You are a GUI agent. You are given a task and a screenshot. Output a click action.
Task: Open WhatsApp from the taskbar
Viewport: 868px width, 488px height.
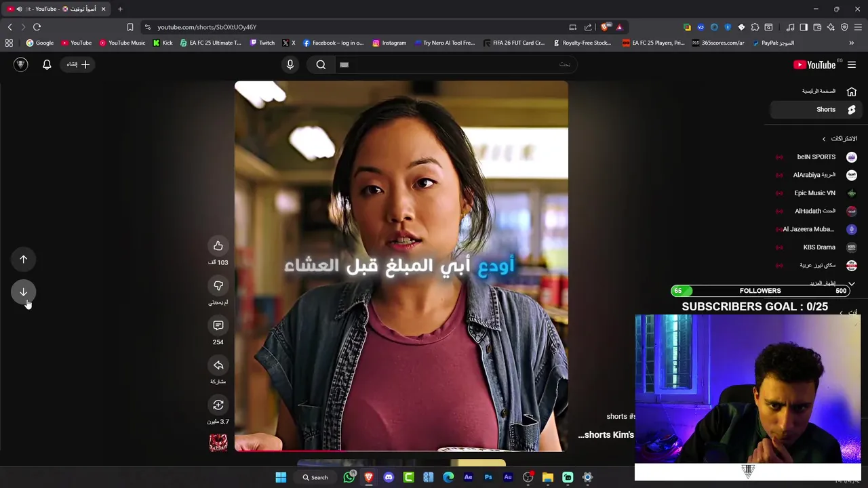click(349, 477)
